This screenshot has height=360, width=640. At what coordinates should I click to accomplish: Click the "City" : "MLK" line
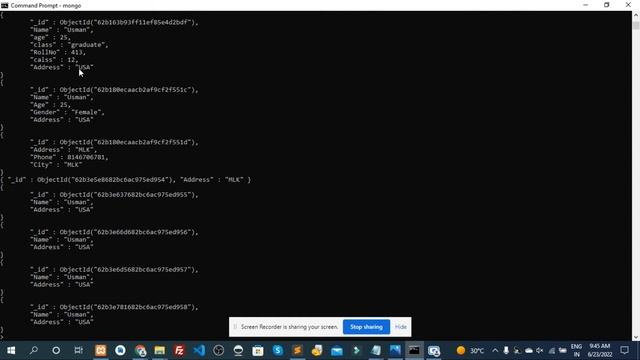click(56, 164)
